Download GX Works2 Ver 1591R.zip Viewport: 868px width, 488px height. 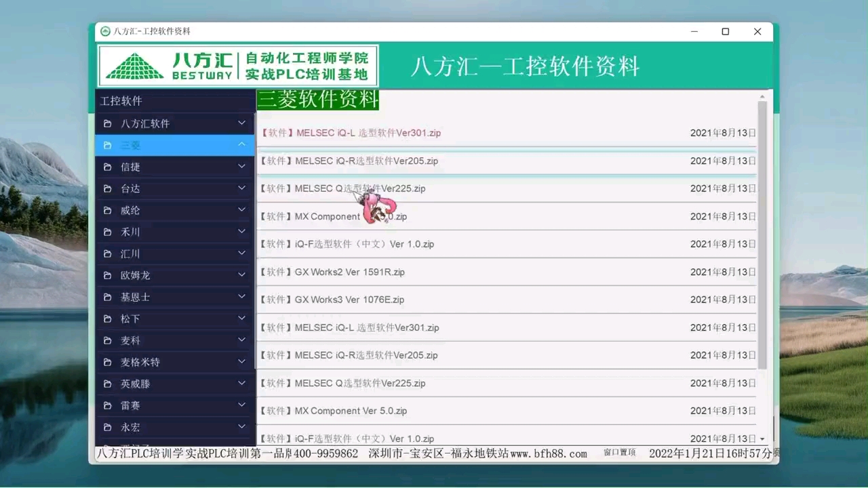(x=332, y=272)
